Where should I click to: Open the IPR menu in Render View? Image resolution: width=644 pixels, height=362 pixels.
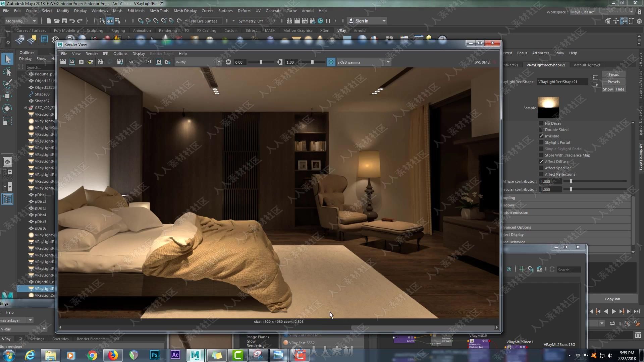click(105, 54)
